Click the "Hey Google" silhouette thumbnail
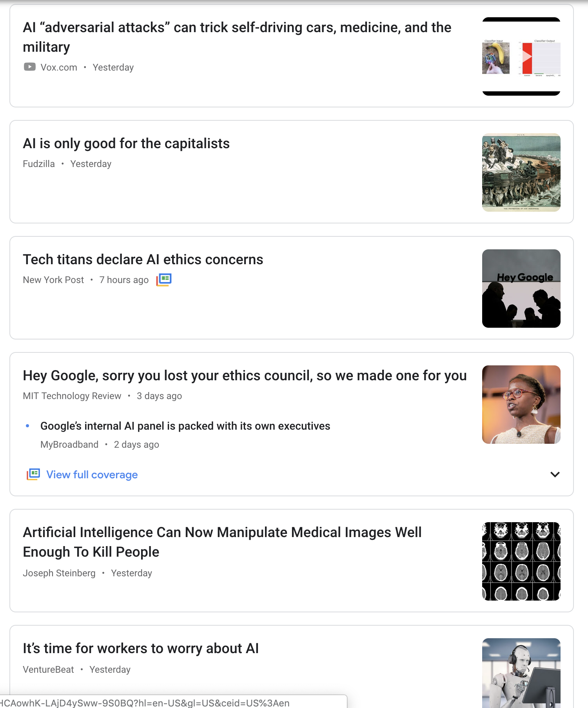The width and height of the screenshot is (588, 708). click(x=521, y=289)
